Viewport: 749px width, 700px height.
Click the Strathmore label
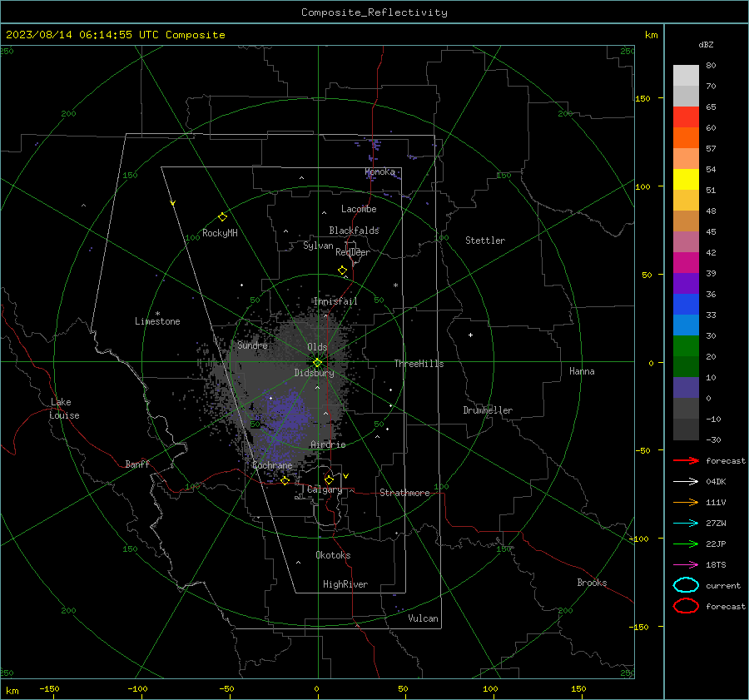click(x=404, y=493)
